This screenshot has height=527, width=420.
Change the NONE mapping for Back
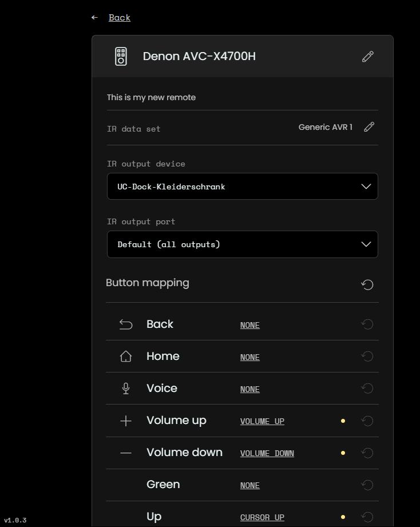tap(250, 325)
